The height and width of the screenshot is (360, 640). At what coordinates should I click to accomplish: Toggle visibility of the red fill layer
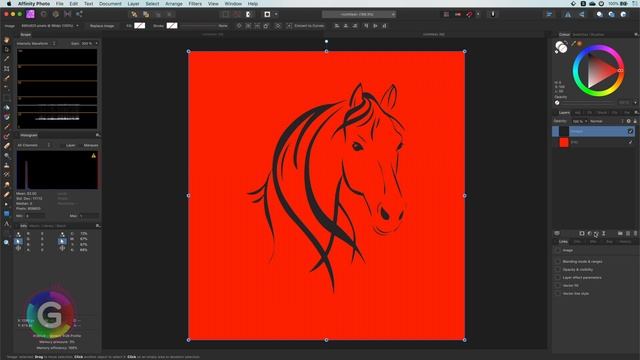point(630,142)
